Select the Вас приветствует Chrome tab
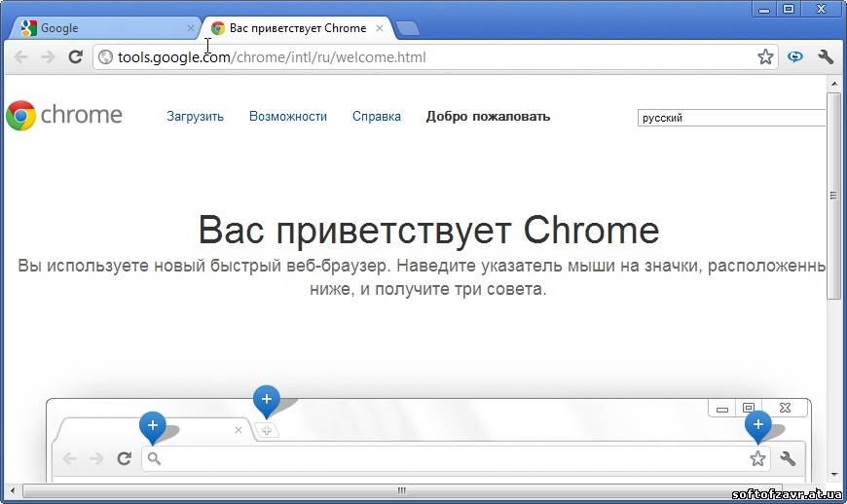Viewport: 847px width, 504px height. pyautogui.click(x=298, y=28)
